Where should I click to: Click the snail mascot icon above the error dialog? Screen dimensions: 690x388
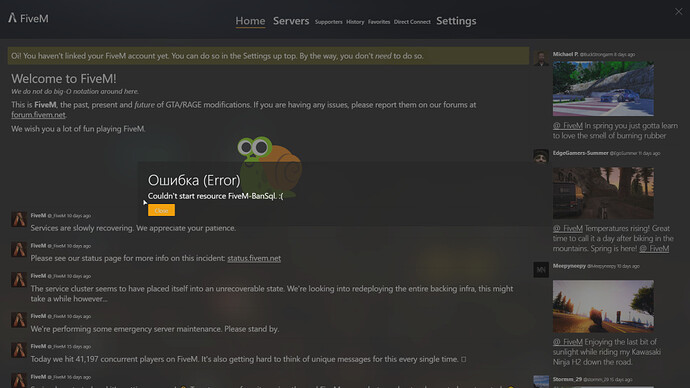(269, 165)
